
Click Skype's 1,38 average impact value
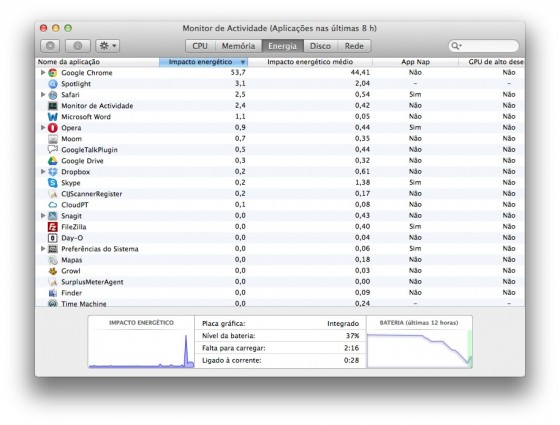click(362, 182)
